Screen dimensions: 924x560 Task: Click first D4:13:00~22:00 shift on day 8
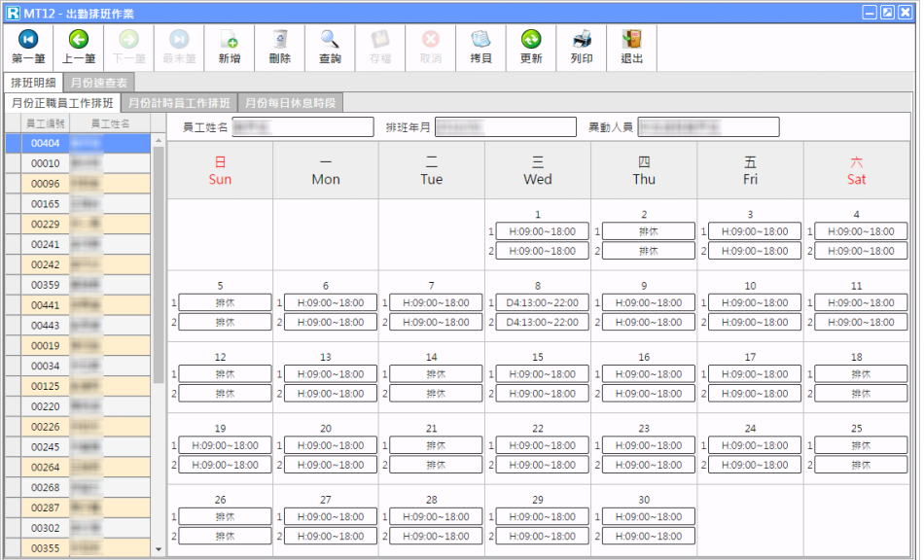[x=542, y=302]
